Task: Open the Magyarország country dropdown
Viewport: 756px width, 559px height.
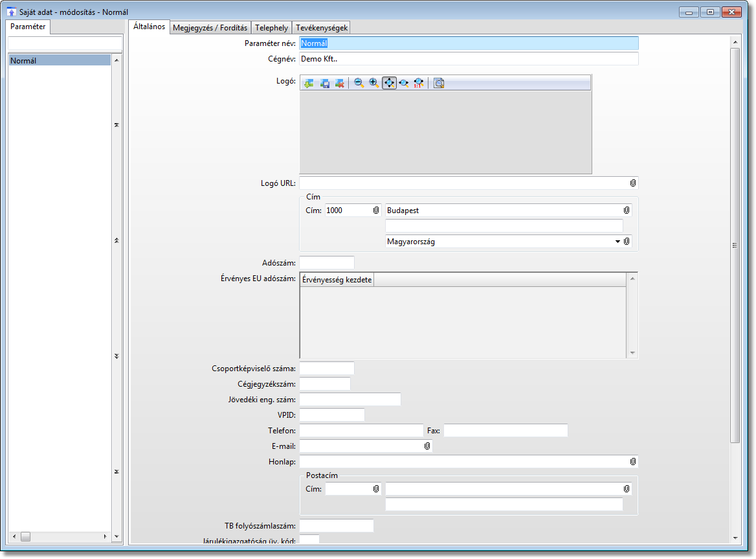Action: 617,242
